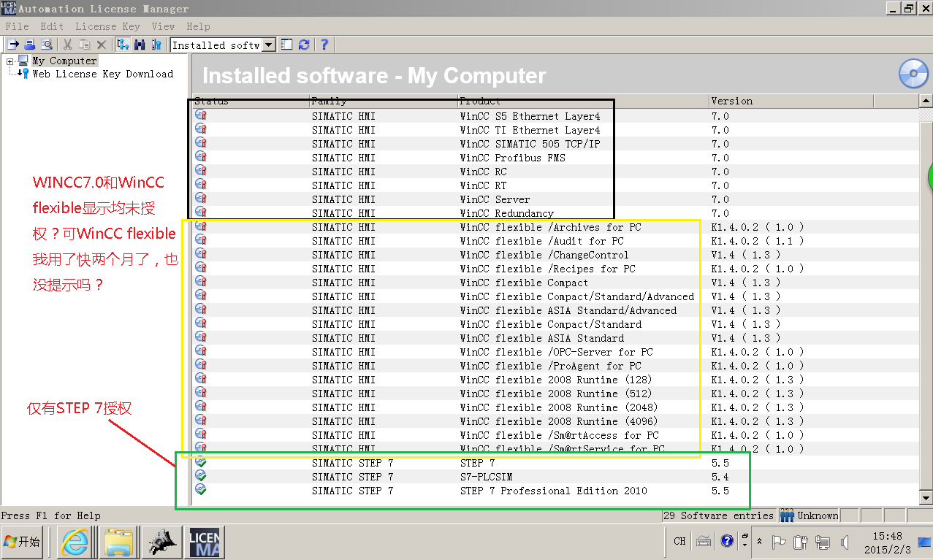Open the Installed software view dropdown
Viewport: 933px width, 560px height.
268,45
